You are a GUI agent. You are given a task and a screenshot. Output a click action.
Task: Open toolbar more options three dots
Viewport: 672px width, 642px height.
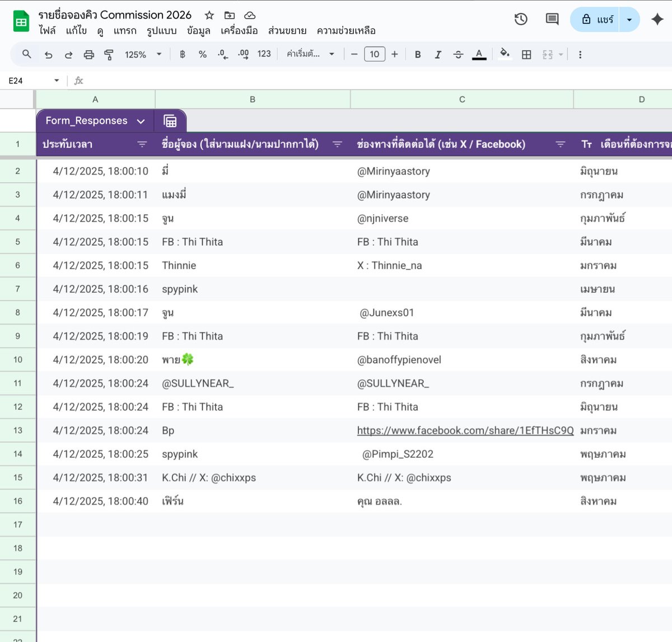[580, 54]
